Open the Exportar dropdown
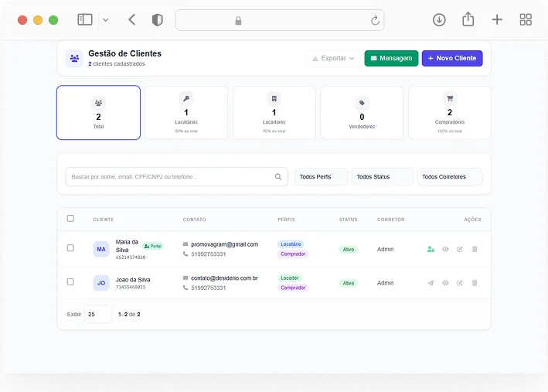Viewport: 548px width, 392px height. (333, 58)
